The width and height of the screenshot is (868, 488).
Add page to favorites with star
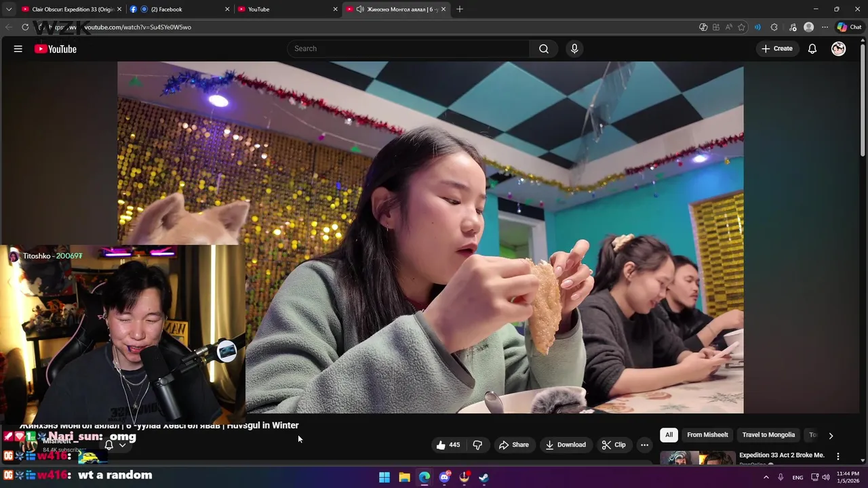point(741,27)
